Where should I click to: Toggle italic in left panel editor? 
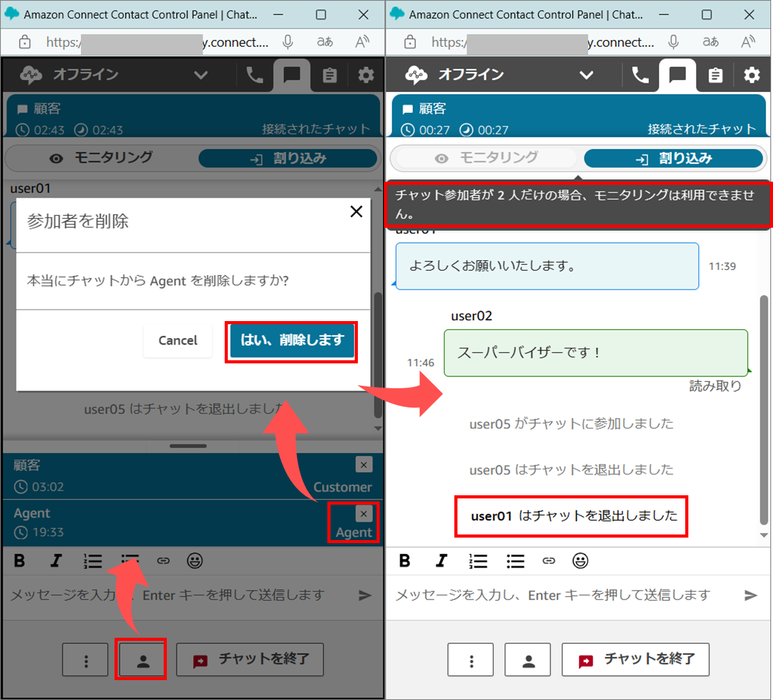pos(56,561)
